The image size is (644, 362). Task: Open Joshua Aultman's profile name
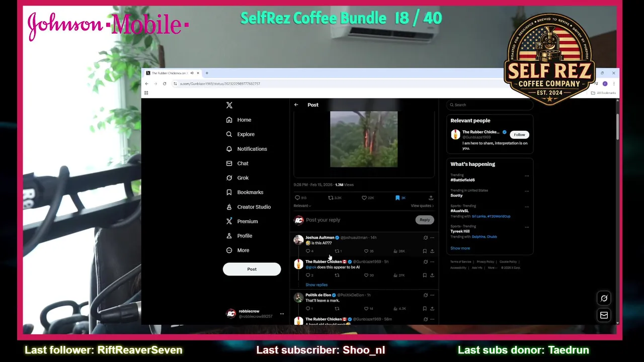tap(319, 237)
